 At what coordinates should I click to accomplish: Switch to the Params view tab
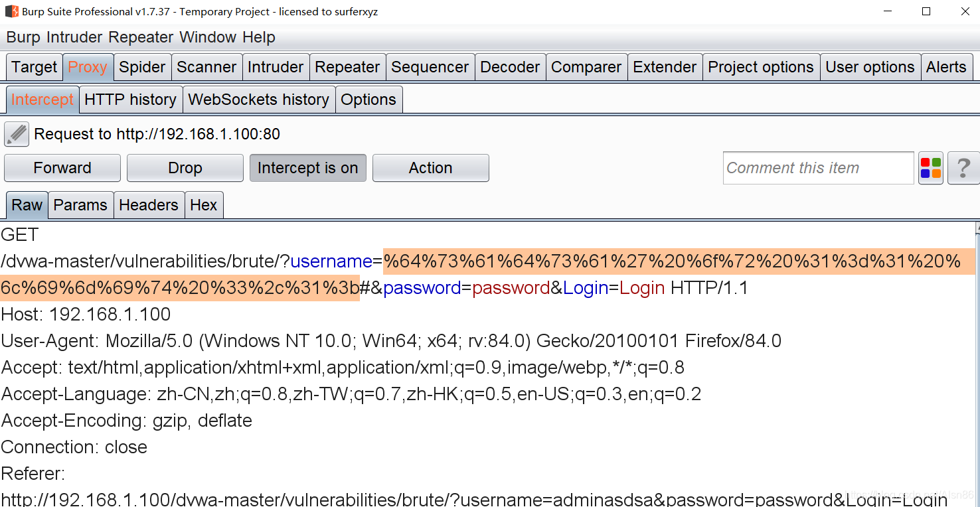coord(80,205)
